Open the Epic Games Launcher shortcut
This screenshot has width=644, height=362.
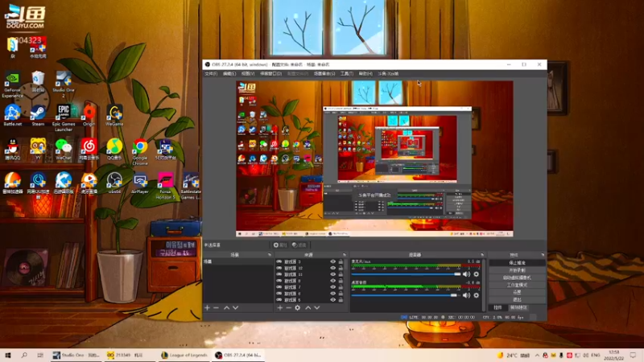[x=64, y=117]
